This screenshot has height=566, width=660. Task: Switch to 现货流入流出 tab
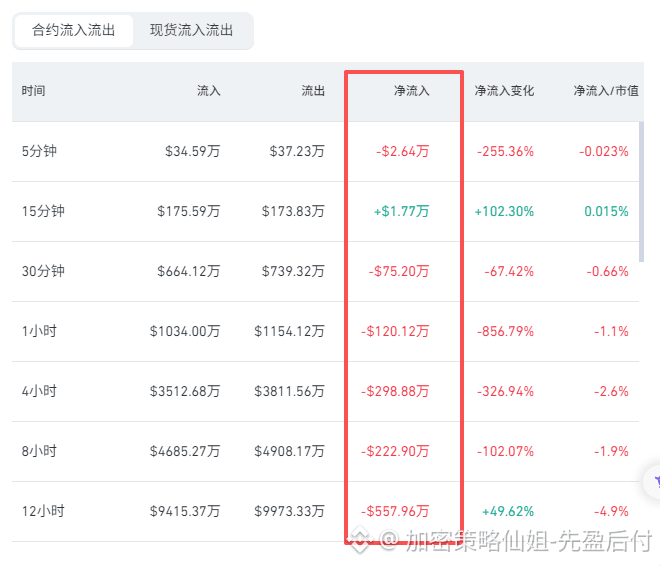[x=192, y=31]
